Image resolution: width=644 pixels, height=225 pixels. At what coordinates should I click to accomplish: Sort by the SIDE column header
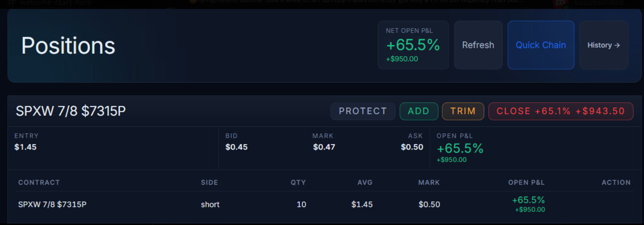point(210,183)
